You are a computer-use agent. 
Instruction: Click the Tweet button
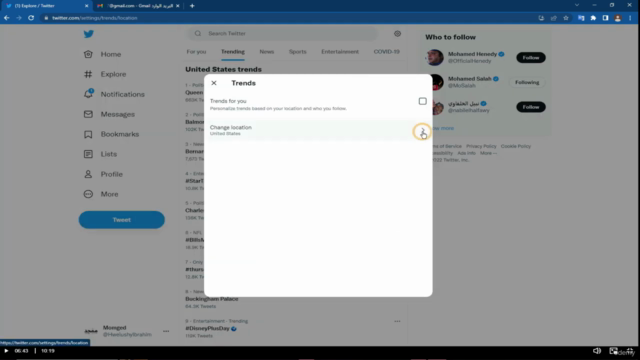tap(122, 220)
